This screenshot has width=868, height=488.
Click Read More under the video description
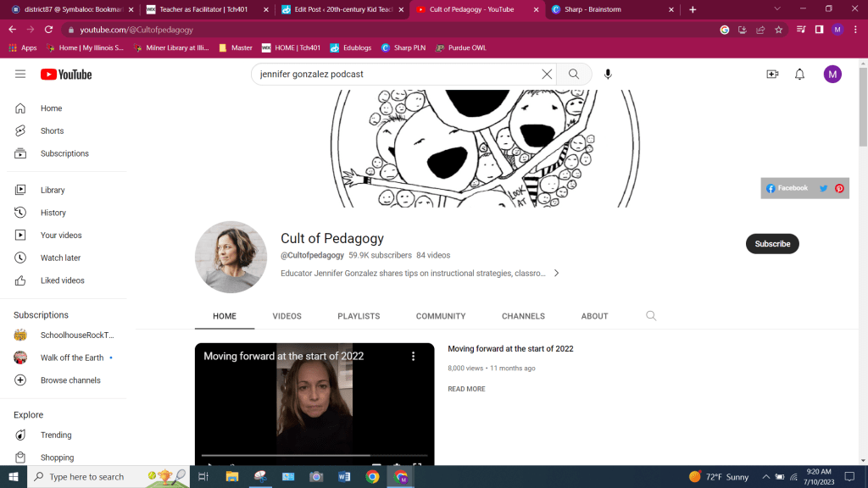click(467, 389)
